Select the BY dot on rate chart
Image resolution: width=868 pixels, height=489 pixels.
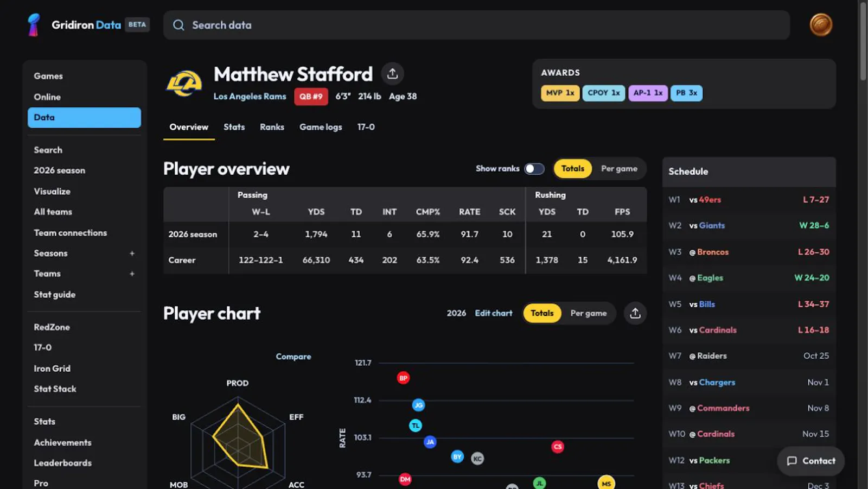[457, 457]
